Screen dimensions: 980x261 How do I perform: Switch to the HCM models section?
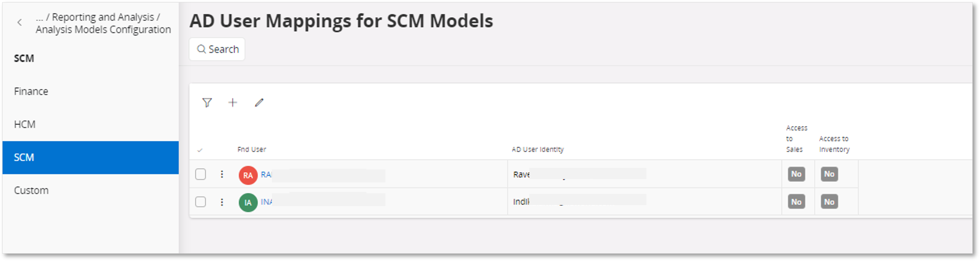tap(25, 124)
